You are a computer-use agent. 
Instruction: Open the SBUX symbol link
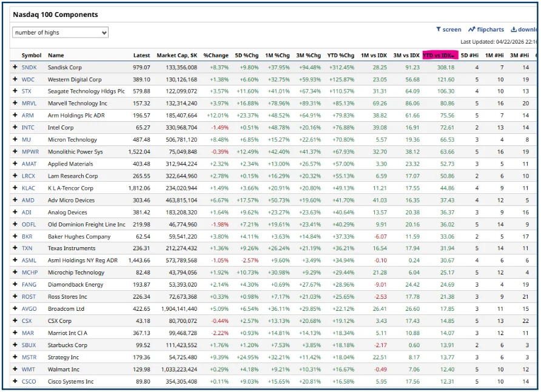(x=29, y=345)
